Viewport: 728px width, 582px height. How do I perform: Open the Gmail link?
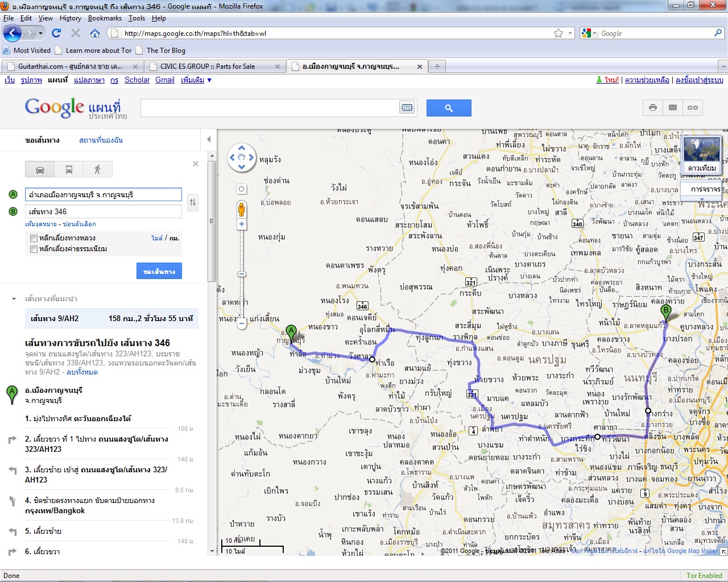pos(165,80)
